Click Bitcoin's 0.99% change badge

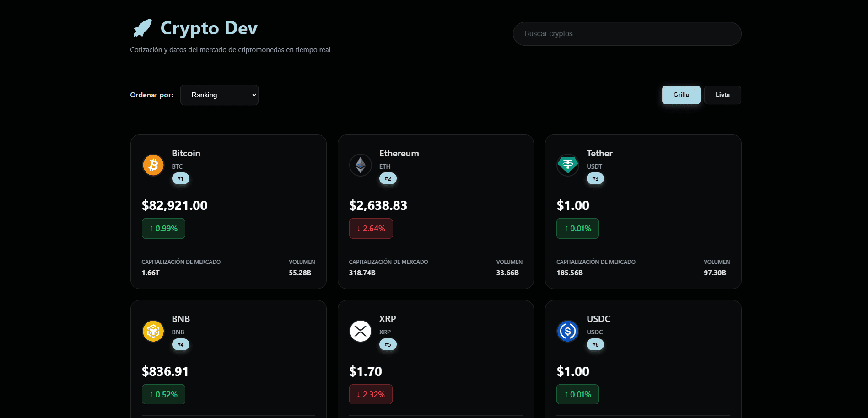(x=163, y=229)
